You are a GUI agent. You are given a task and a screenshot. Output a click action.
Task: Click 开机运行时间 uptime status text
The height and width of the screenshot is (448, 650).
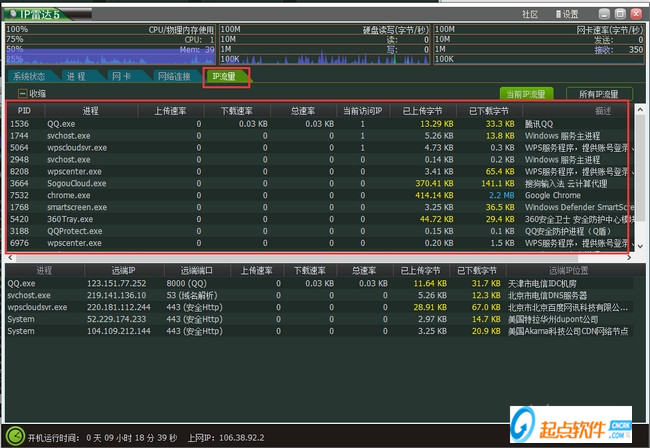pyautogui.click(x=102, y=438)
